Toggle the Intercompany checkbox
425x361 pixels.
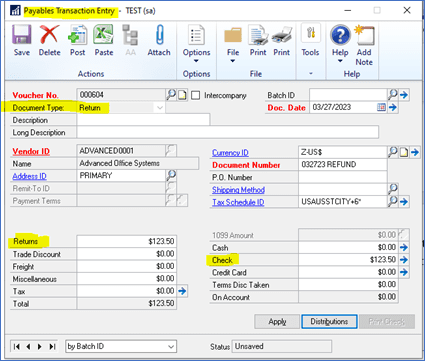[x=195, y=96]
